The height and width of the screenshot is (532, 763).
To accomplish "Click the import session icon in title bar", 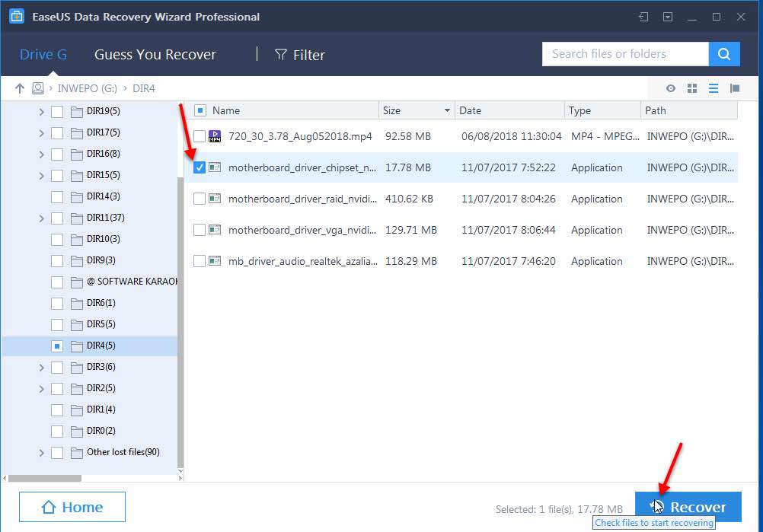I will pyautogui.click(x=643, y=17).
